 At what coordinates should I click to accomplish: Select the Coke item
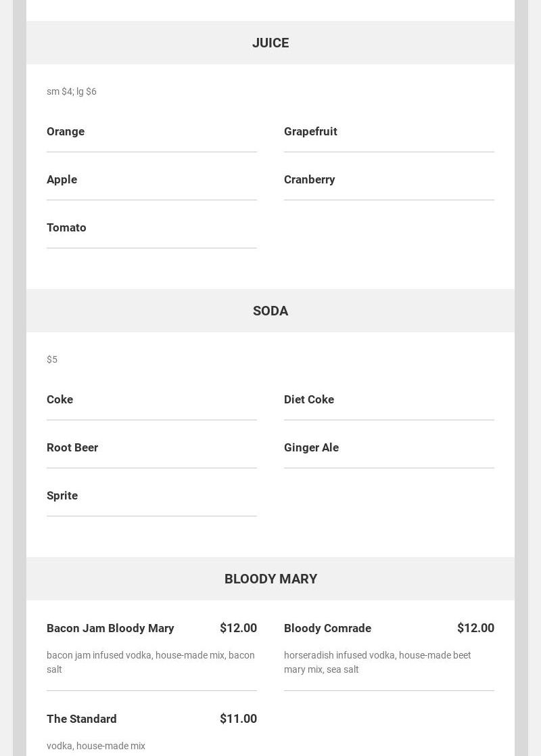pos(60,399)
